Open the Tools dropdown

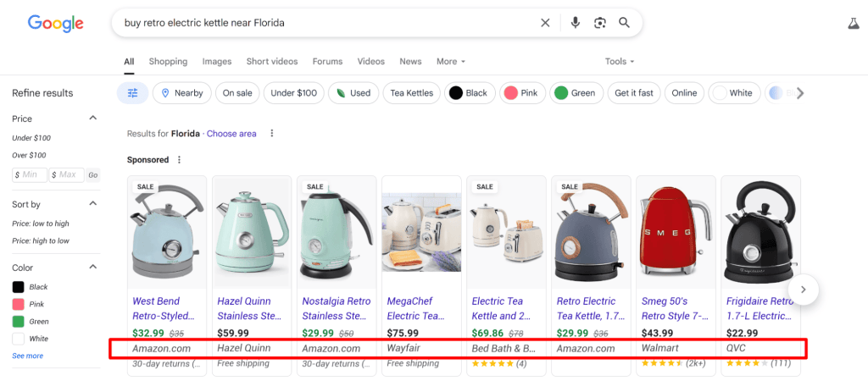[620, 61]
